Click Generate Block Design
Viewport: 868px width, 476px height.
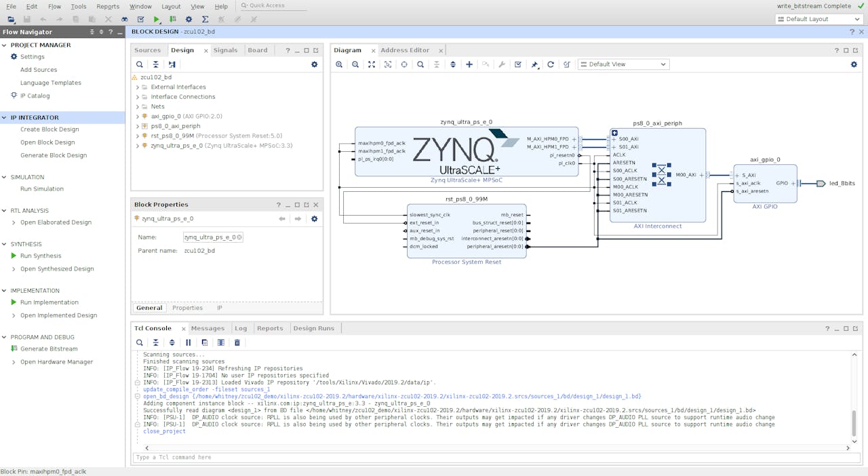[54, 155]
